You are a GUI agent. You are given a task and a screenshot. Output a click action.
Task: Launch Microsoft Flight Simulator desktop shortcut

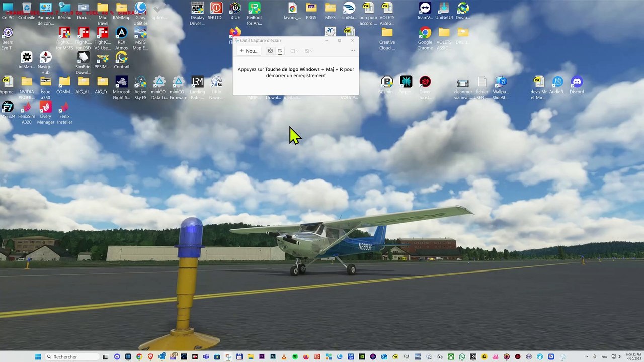tap(121, 88)
